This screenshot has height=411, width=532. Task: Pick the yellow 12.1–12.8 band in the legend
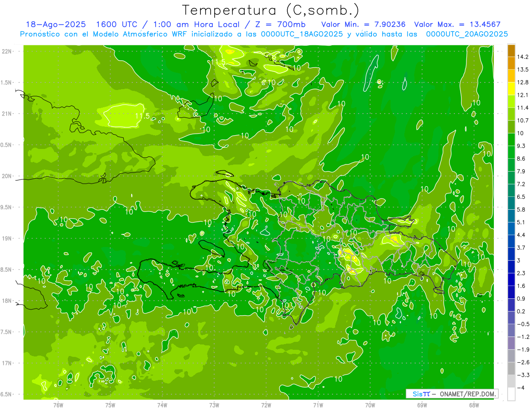coord(511,89)
